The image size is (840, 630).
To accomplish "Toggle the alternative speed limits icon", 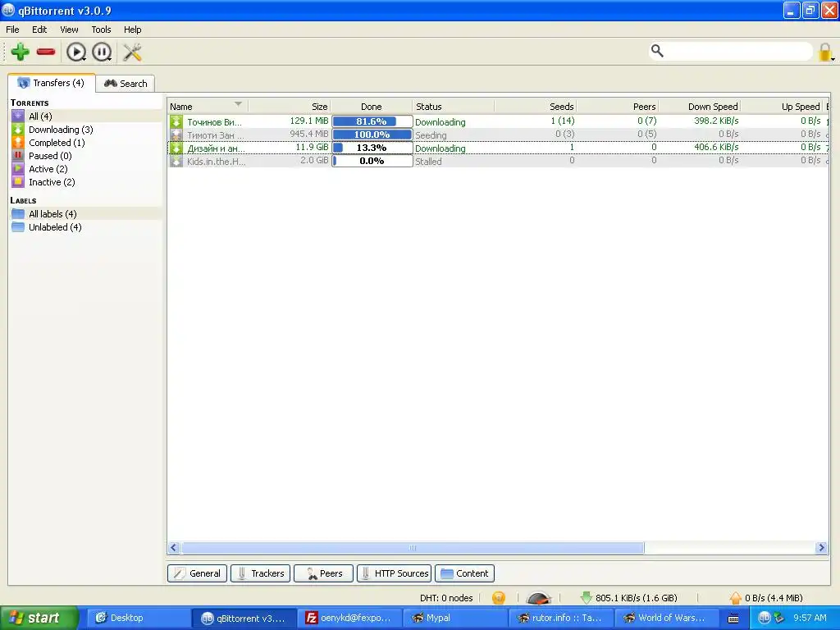I will 538,598.
